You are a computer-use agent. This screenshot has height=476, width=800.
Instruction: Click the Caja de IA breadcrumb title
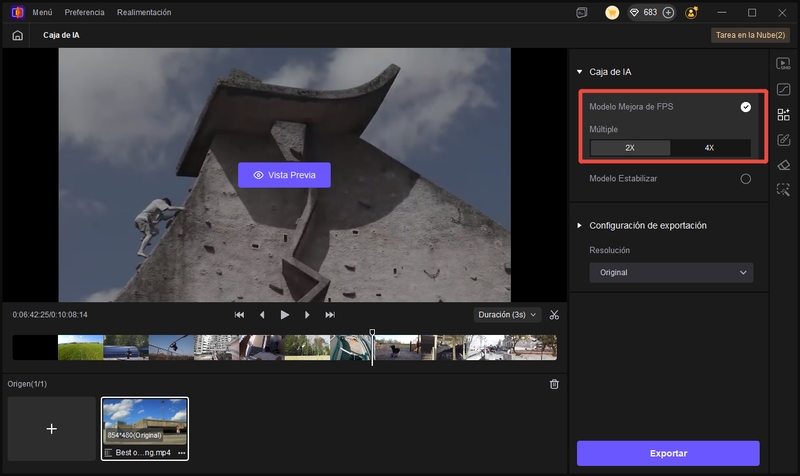pos(61,35)
